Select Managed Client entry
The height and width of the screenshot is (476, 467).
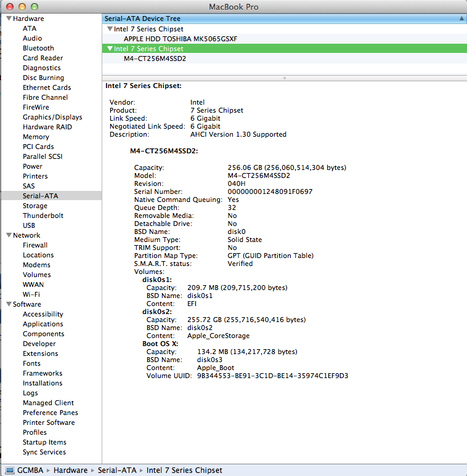coord(48,403)
